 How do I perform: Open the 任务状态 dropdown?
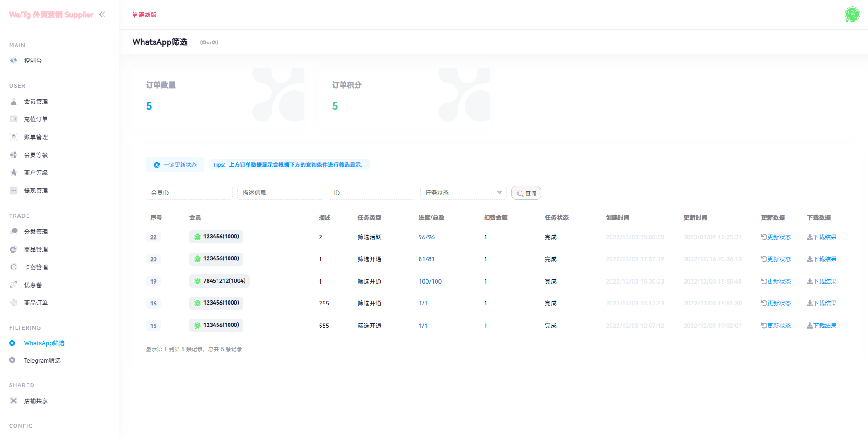click(x=463, y=193)
